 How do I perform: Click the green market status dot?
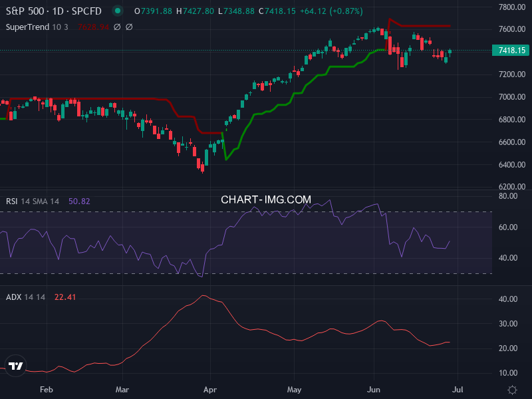click(x=118, y=11)
